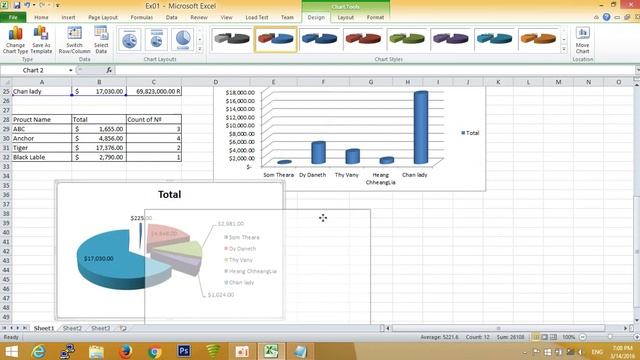Open Google Chrome from the taskbar

click(155, 351)
